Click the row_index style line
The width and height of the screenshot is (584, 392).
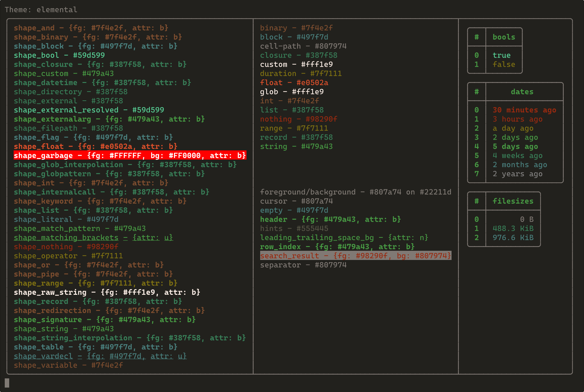point(337,247)
